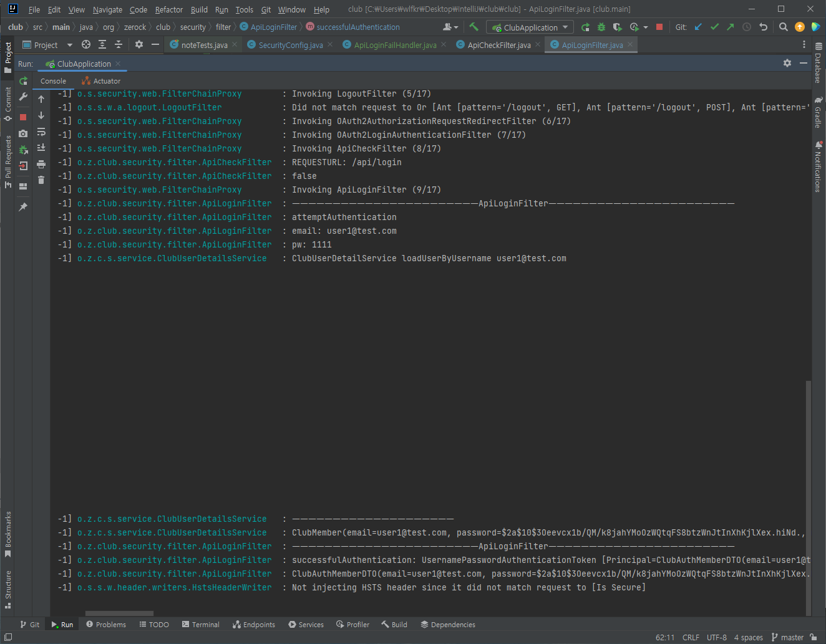Open the Terminal tool window
Viewport: 826px width, 644px height.
point(200,624)
